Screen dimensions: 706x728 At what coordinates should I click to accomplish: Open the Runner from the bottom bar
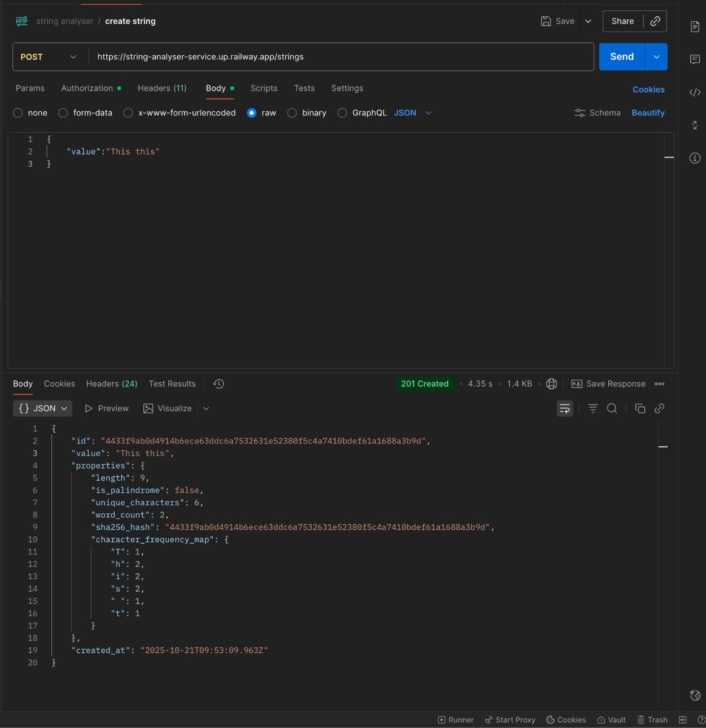(455, 720)
